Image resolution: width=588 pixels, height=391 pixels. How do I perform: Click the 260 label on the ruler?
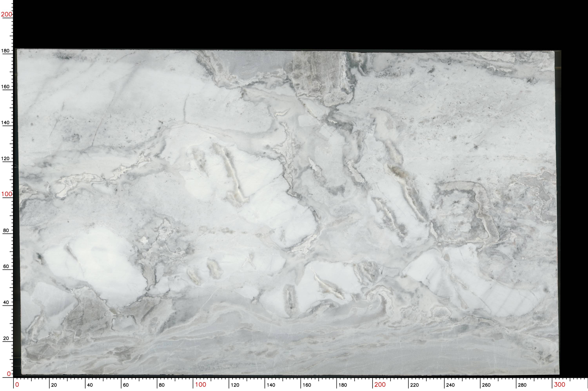pos(486,385)
